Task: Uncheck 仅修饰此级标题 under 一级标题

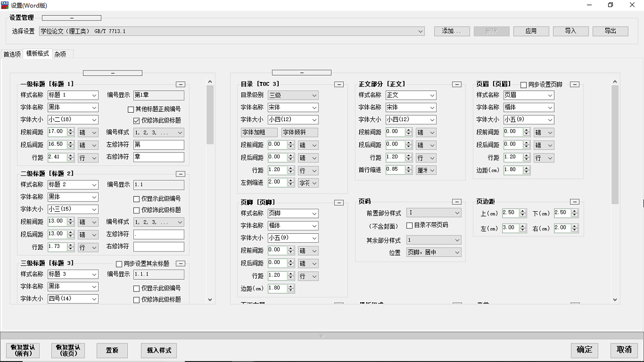Action: click(136, 120)
